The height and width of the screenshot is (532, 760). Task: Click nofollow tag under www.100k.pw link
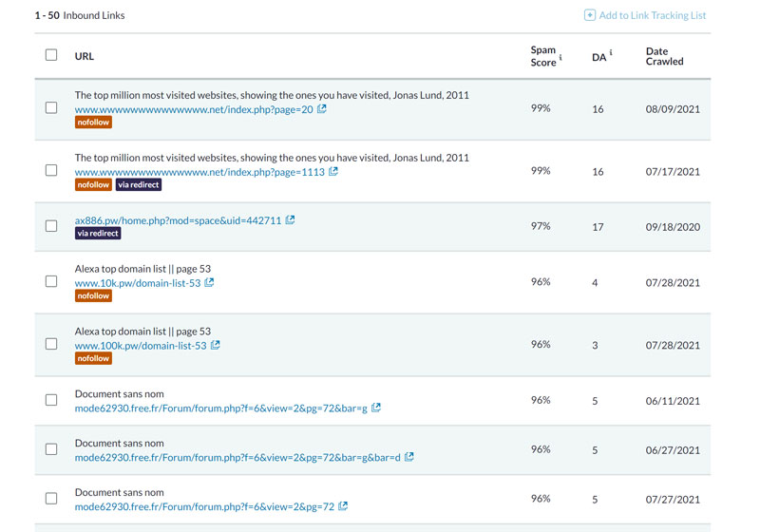click(x=93, y=358)
